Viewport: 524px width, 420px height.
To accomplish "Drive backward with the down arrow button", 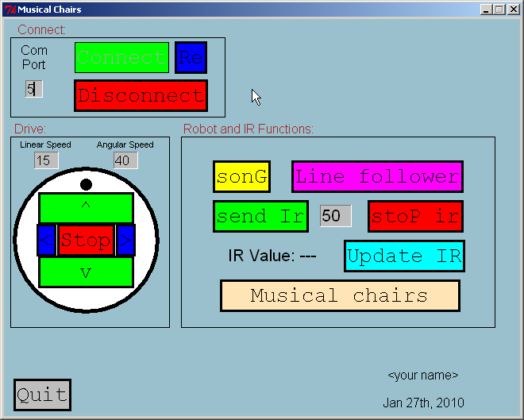I will [86, 272].
